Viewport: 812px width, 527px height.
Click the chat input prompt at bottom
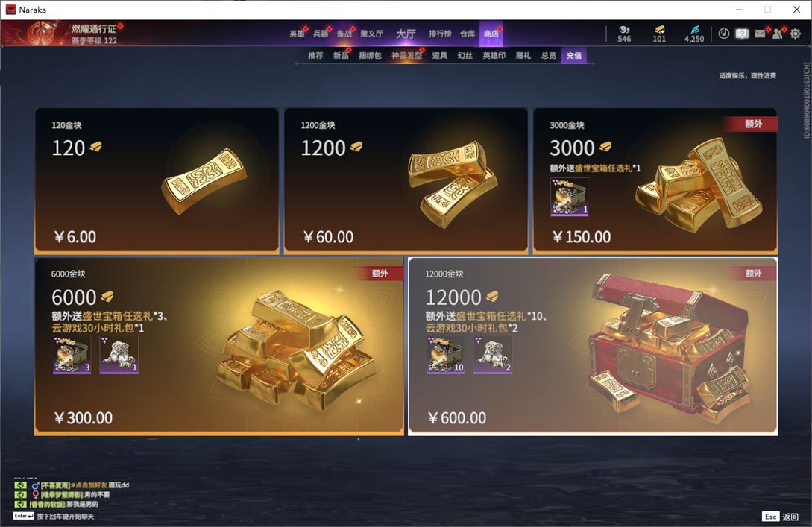point(54,516)
